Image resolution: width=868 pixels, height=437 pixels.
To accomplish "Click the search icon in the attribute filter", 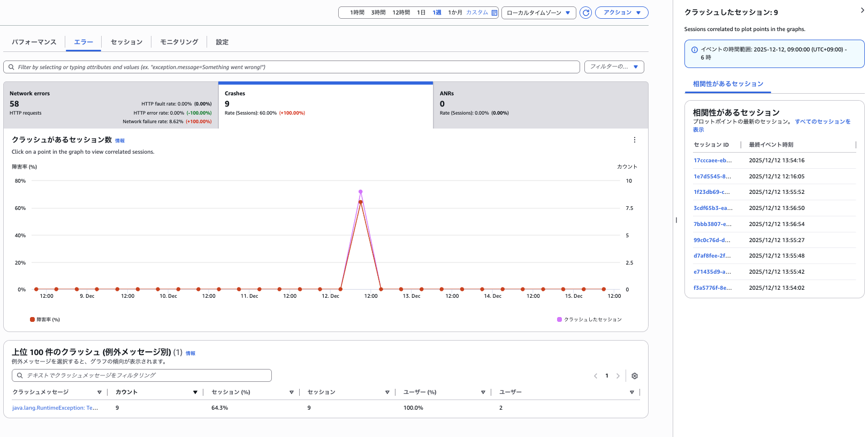I will (11, 67).
